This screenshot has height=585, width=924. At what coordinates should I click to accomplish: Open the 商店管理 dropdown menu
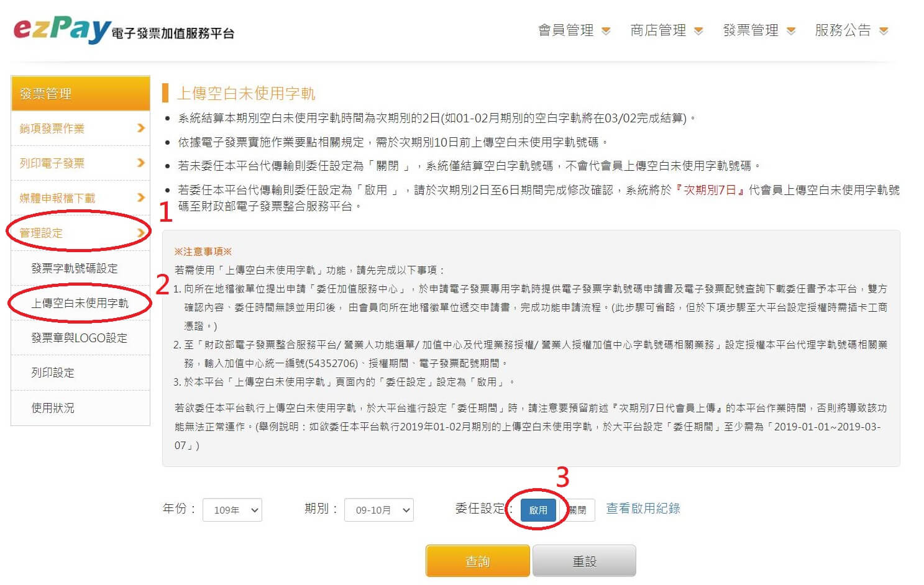666,30
